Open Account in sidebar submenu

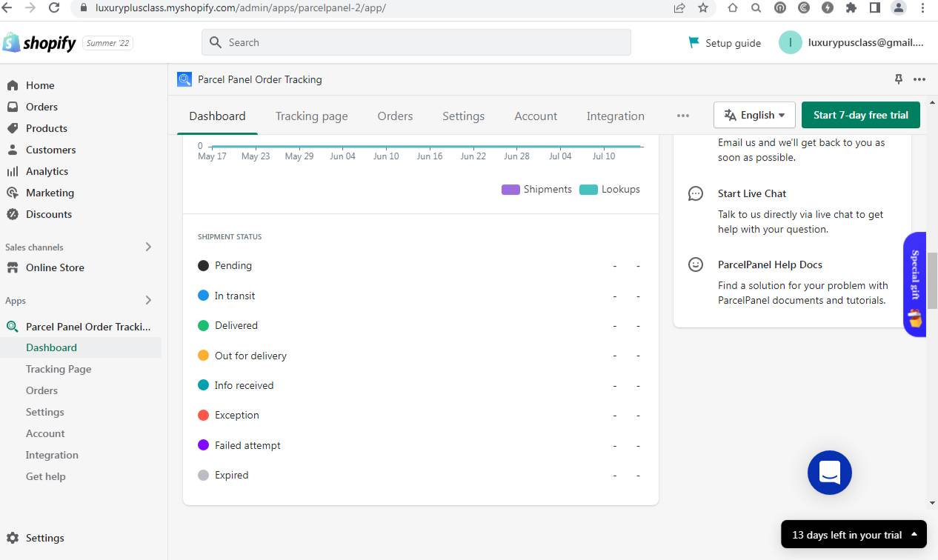[45, 433]
